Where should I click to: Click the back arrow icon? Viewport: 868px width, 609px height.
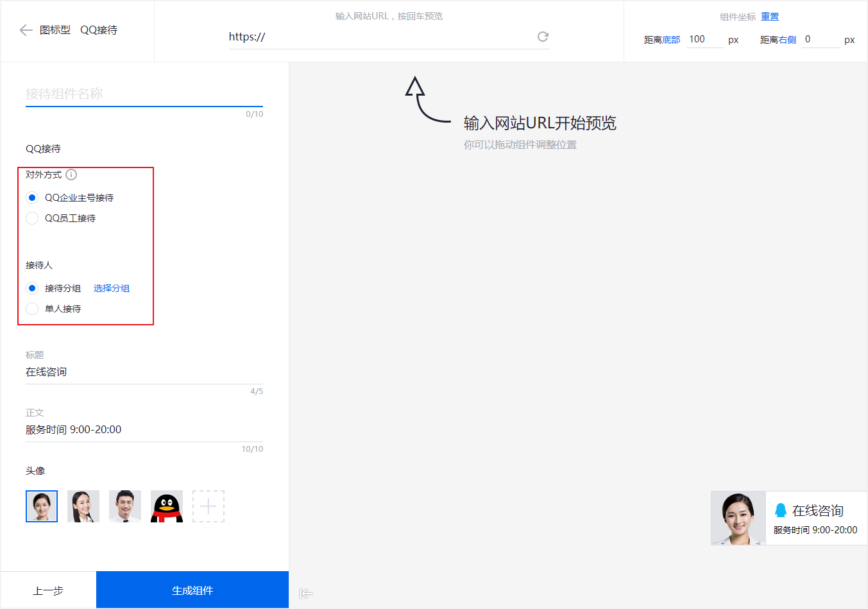[x=26, y=30]
